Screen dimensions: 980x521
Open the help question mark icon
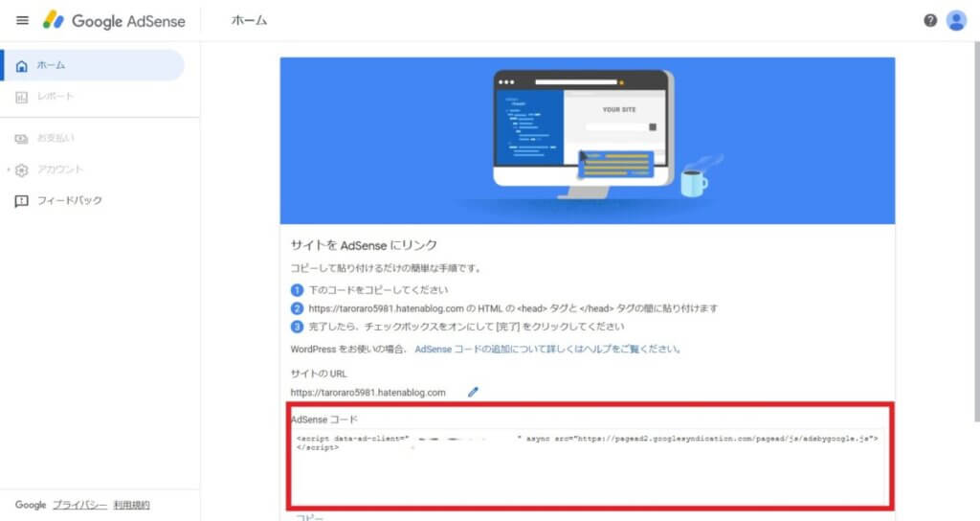point(930,21)
